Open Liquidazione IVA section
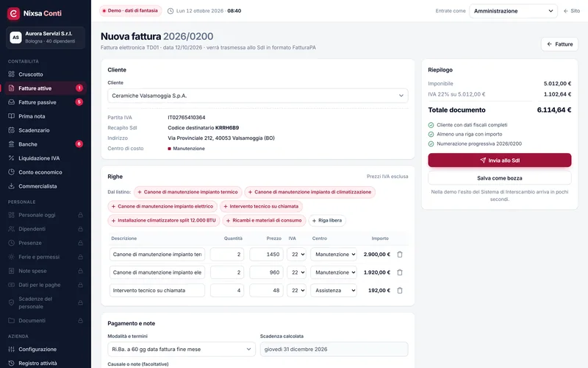 pyautogui.click(x=45, y=158)
